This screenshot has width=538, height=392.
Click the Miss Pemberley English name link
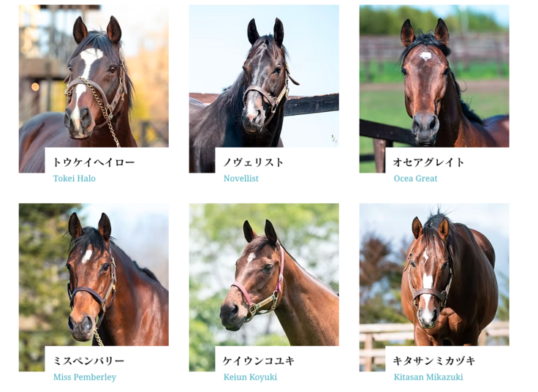(85, 377)
